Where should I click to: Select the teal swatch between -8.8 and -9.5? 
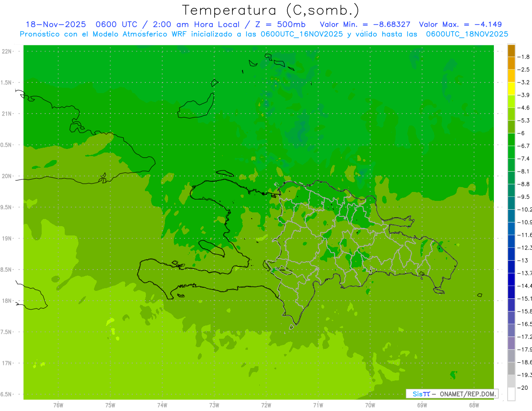pyautogui.click(x=511, y=190)
